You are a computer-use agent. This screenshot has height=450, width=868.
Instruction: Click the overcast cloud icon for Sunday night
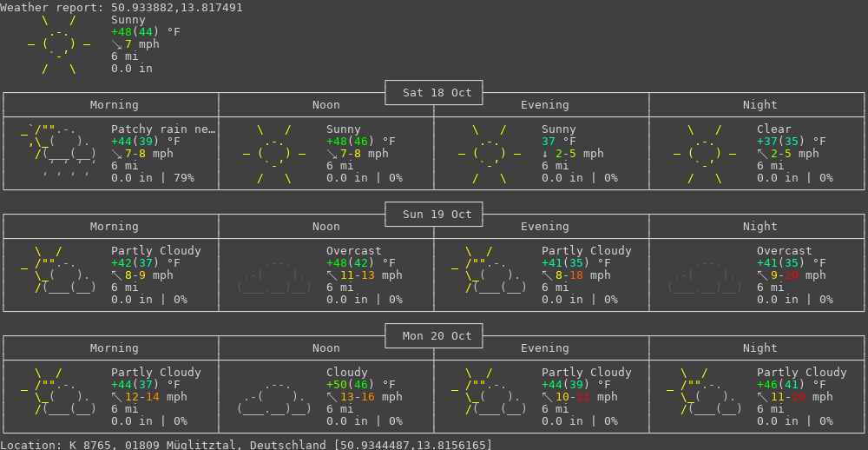pyautogui.click(x=705, y=275)
